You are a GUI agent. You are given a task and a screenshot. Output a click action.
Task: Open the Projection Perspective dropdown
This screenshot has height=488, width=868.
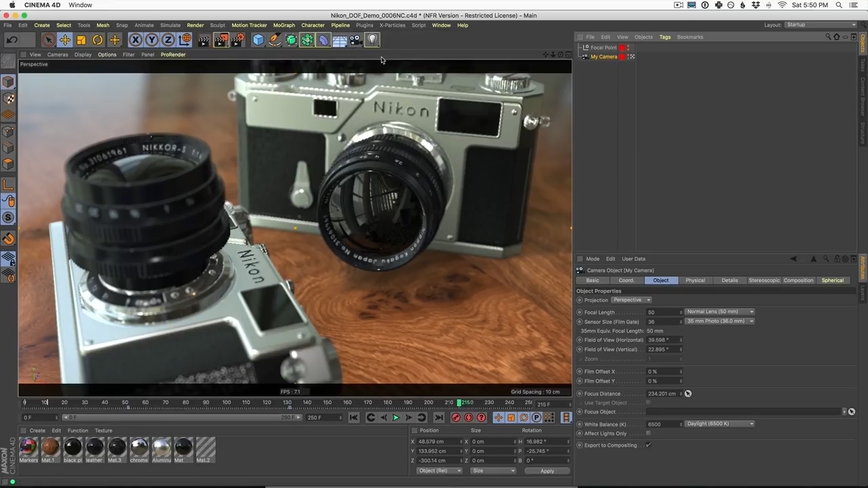coord(631,300)
